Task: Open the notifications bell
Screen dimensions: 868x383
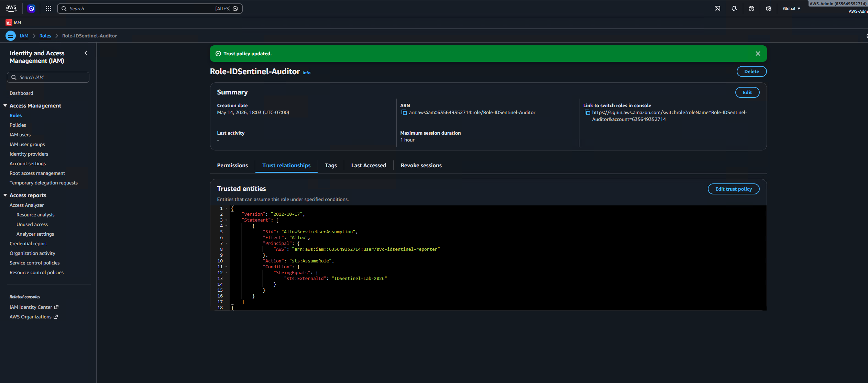Action: [734, 9]
